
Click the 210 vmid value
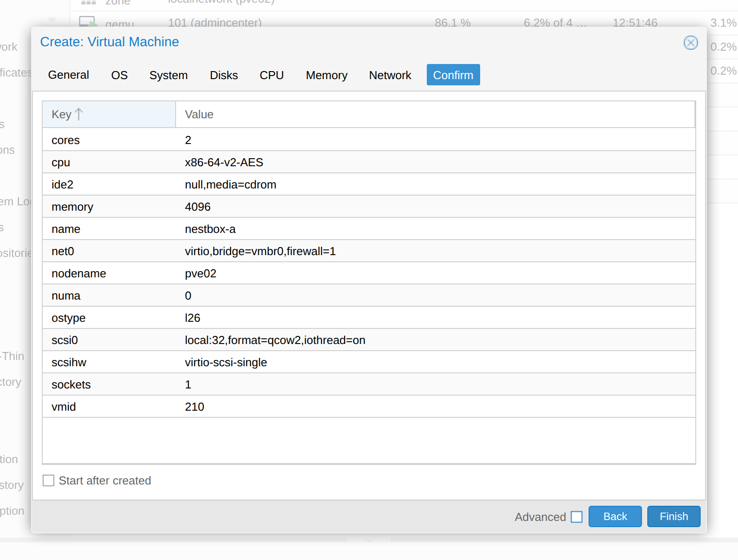[194, 407]
